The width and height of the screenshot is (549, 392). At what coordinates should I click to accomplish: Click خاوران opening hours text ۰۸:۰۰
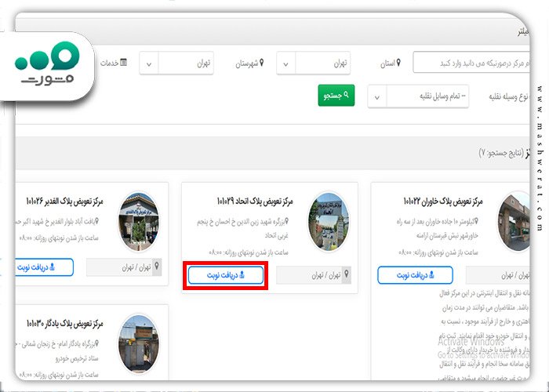(x=438, y=252)
